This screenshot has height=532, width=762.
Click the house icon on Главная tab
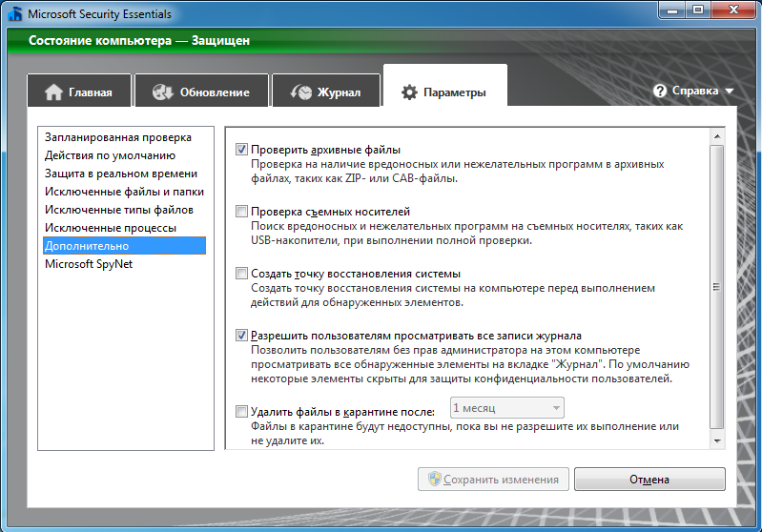pyautogui.click(x=53, y=92)
